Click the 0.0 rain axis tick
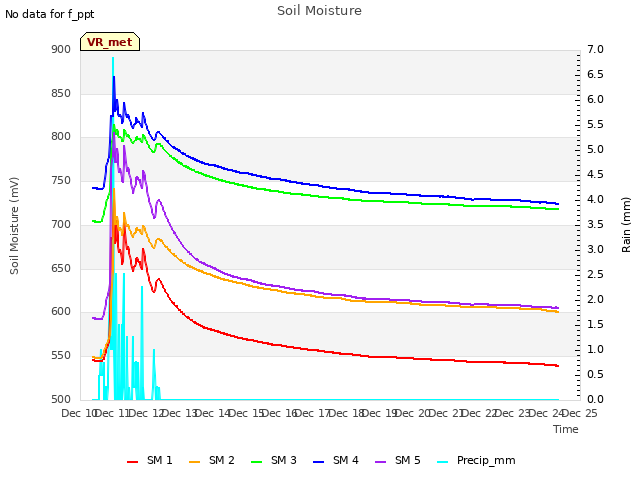The width and height of the screenshot is (640, 480). click(x=595, y=400)
